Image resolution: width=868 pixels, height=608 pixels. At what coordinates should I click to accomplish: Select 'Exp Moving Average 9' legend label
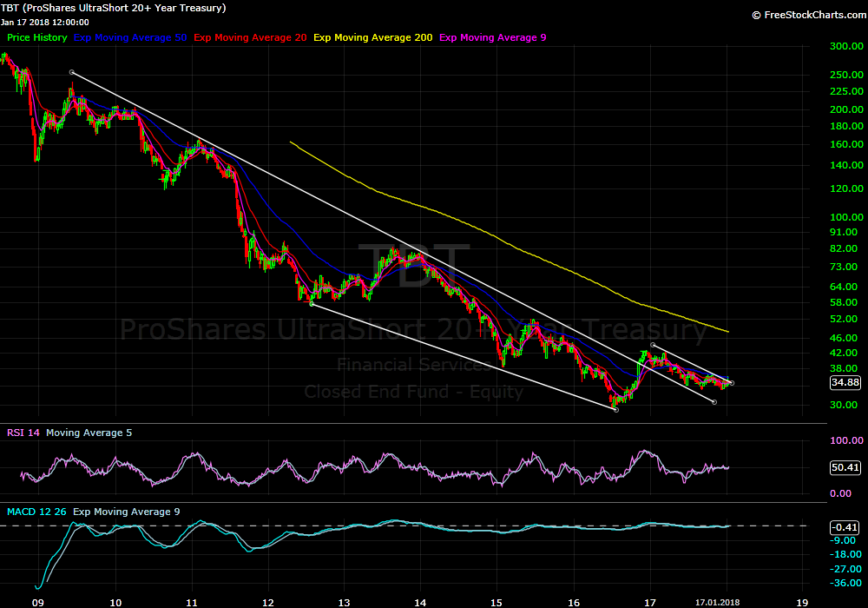[493, 37]
